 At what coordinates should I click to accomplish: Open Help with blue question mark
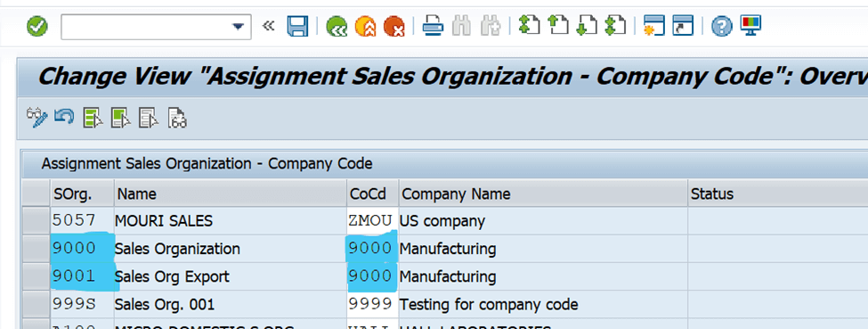(x=721, y=26)
